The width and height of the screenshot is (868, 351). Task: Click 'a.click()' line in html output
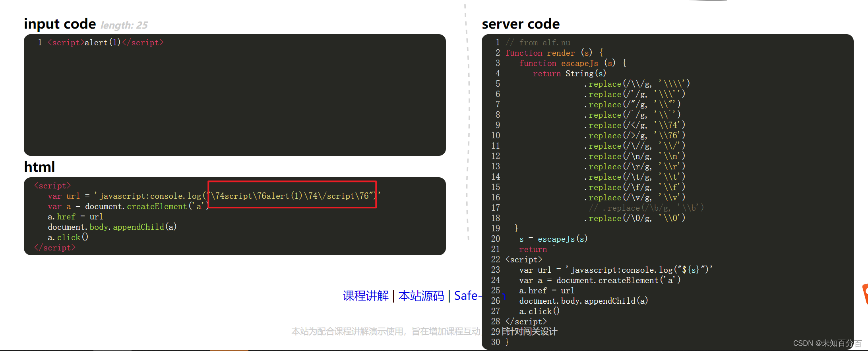[x=68, y=237]
